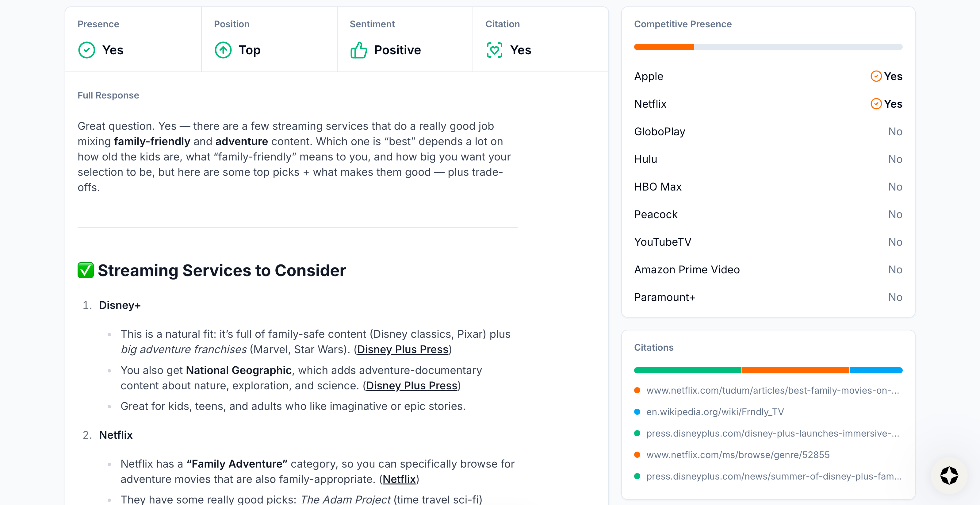Viewport: 980px width, 505px height.
Task: Open the netflix.com tudum best-family-movies citation
Action: coord(772,391)
